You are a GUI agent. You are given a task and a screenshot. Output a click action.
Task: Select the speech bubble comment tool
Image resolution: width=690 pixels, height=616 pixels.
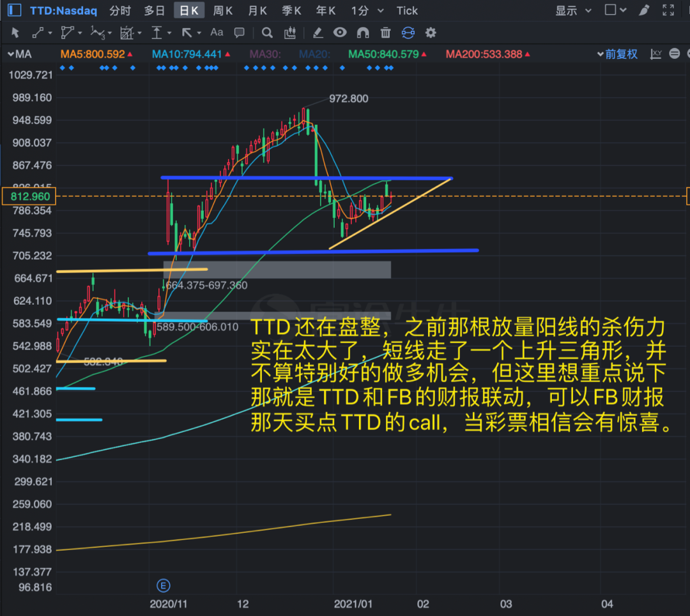tap(240, 33)
